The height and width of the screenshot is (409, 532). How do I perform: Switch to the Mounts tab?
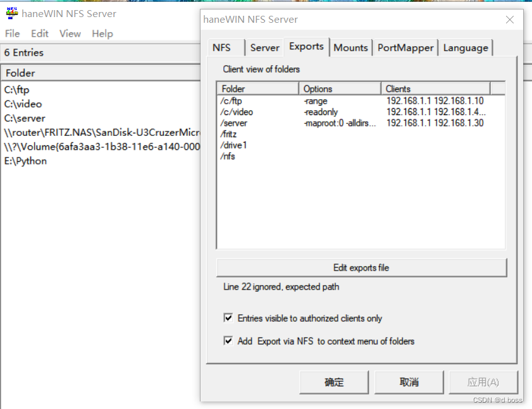pos(350,47)
